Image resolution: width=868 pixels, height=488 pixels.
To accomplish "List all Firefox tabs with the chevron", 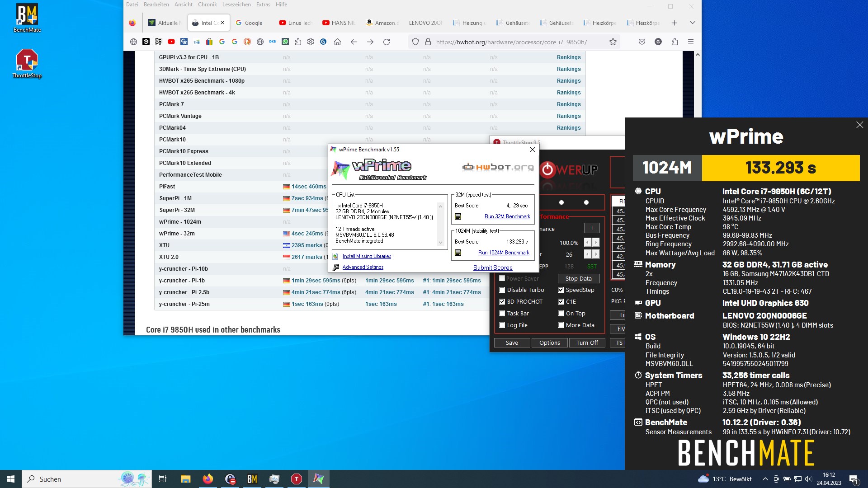I will 692,23.
